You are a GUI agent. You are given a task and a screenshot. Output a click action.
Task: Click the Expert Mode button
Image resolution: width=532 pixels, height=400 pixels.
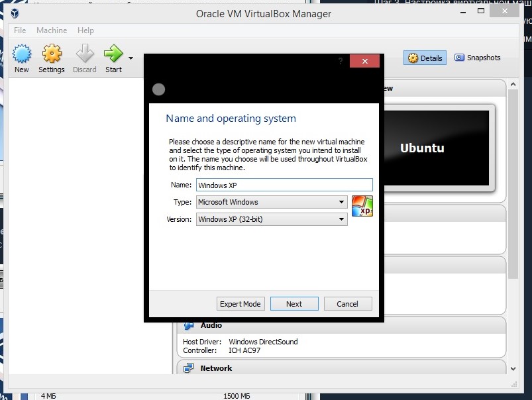[240, 304]
